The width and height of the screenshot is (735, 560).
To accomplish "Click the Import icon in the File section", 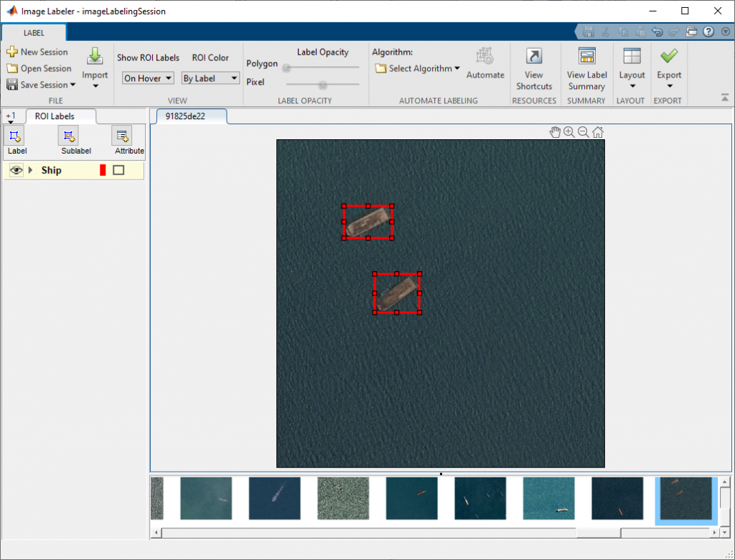I will [x=95, y=57].
